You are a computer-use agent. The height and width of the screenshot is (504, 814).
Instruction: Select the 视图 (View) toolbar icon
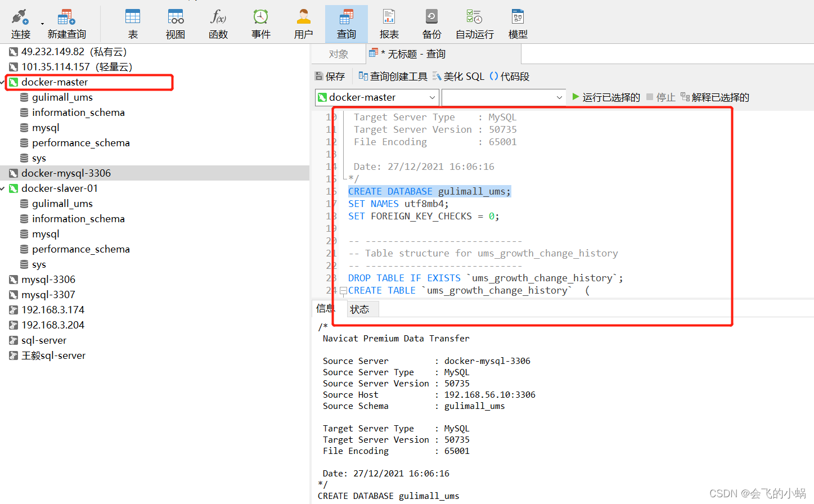pos(176,24)
